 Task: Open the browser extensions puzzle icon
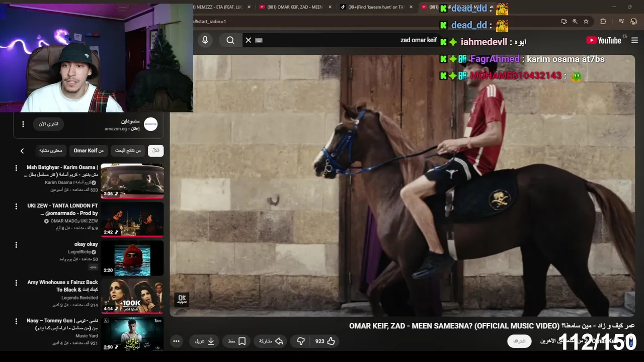pos(603,22)
